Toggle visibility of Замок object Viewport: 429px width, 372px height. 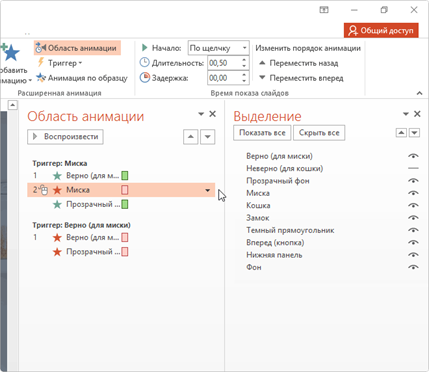[413, 218]
